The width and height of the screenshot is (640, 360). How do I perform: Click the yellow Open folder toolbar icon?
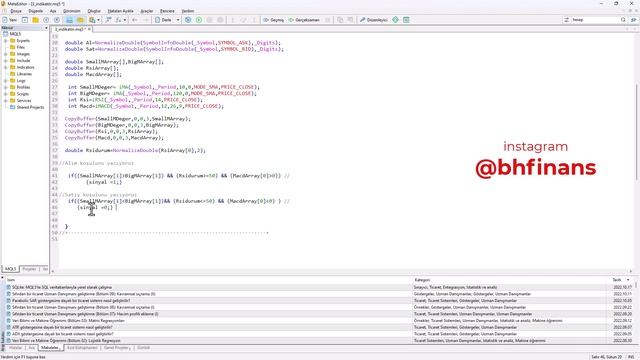tap(36, 20)
